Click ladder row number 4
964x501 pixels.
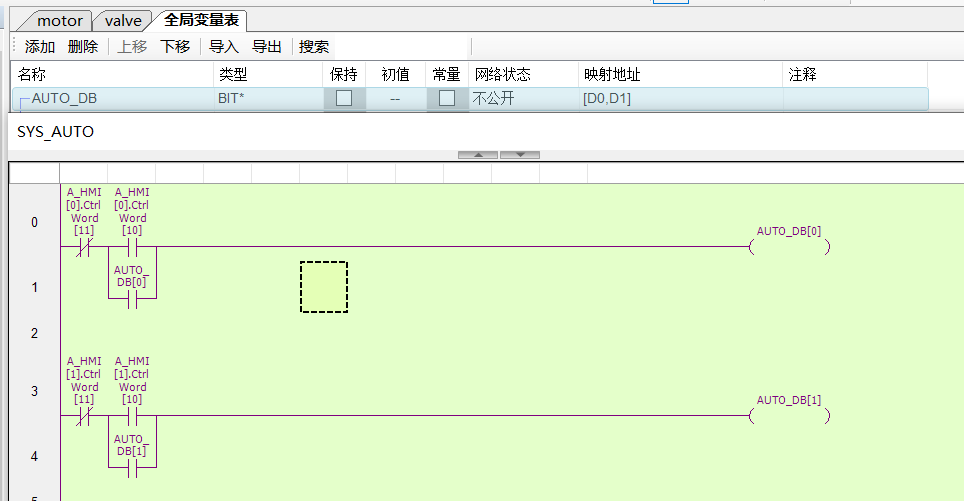pyautogui.click(x=34, y=456)
